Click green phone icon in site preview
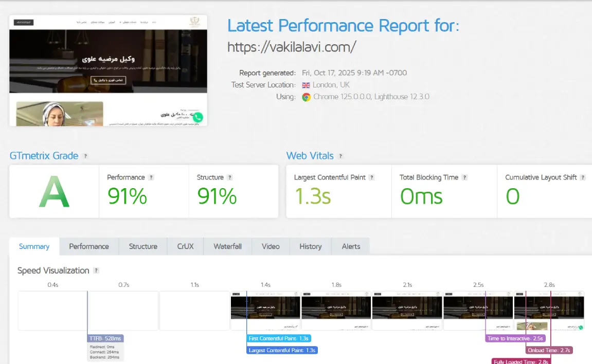The image size is (592, 364). 198,117
